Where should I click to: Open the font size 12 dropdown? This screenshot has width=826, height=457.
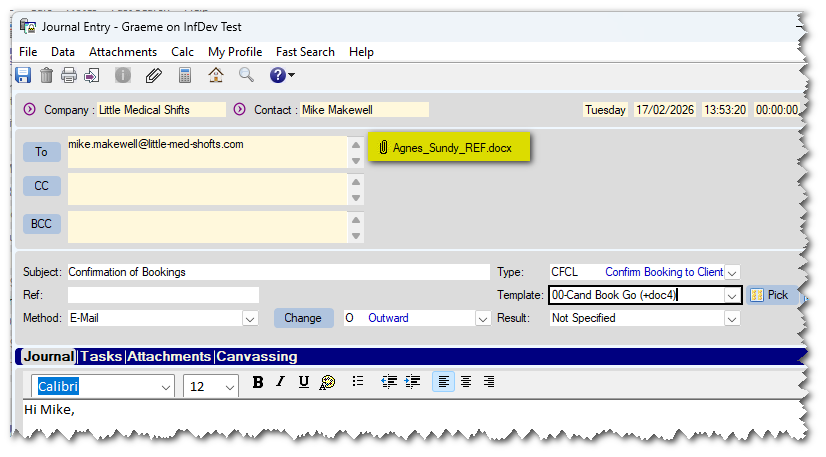pyautogui.click(x=230, y=387)
